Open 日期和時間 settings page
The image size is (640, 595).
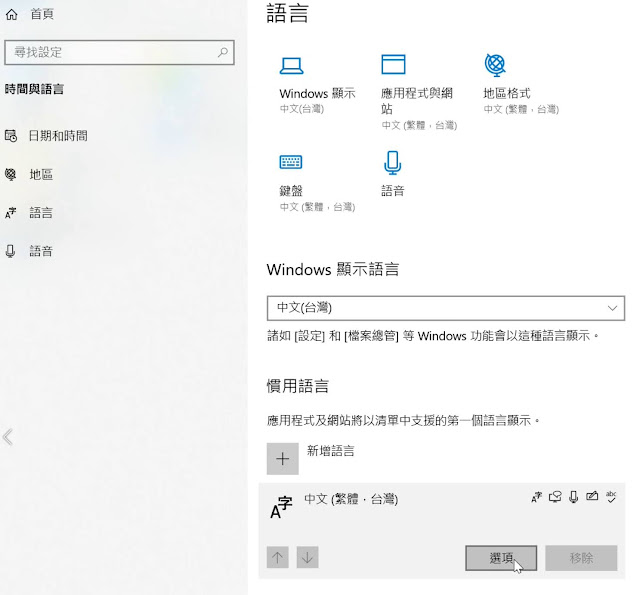point(58,135)
